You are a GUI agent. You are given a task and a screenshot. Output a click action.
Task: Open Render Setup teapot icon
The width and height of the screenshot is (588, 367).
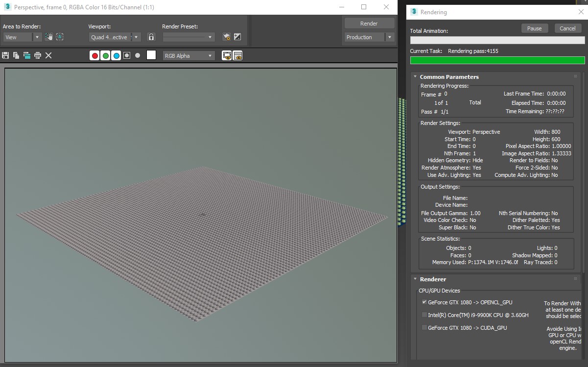click(x=226, y=37)
